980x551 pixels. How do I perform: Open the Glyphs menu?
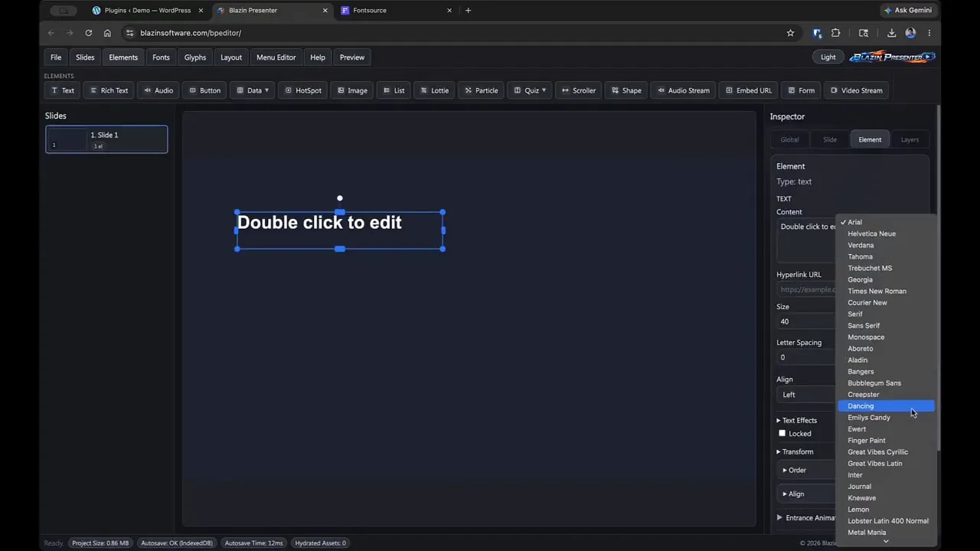click(195, 57)
